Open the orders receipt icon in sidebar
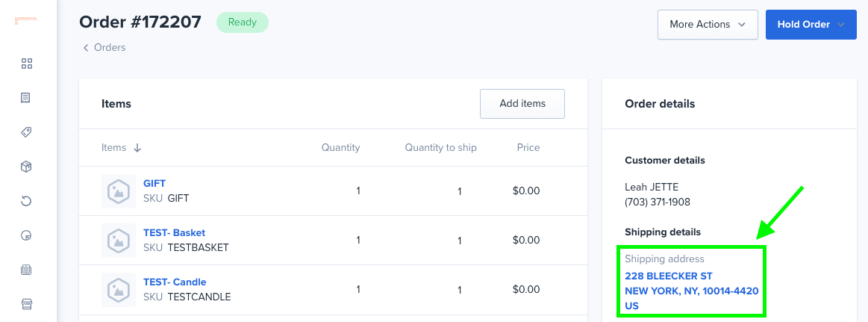The width and height of the screenshot is (868, 322). [x=25, y=98]
